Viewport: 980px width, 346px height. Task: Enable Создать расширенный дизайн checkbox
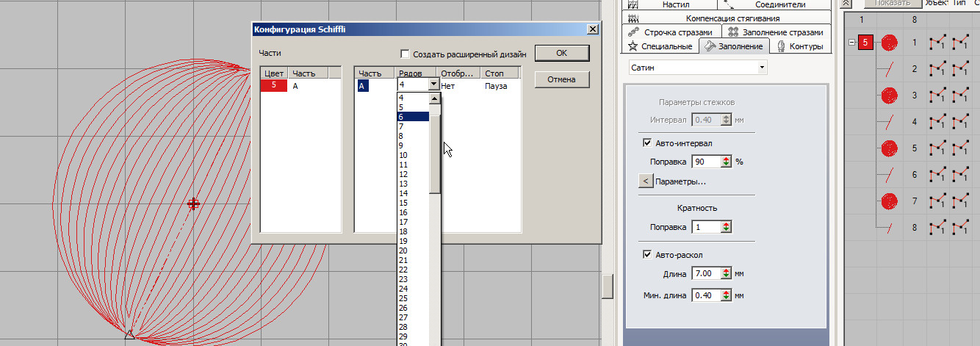click(x=405, y=54)
